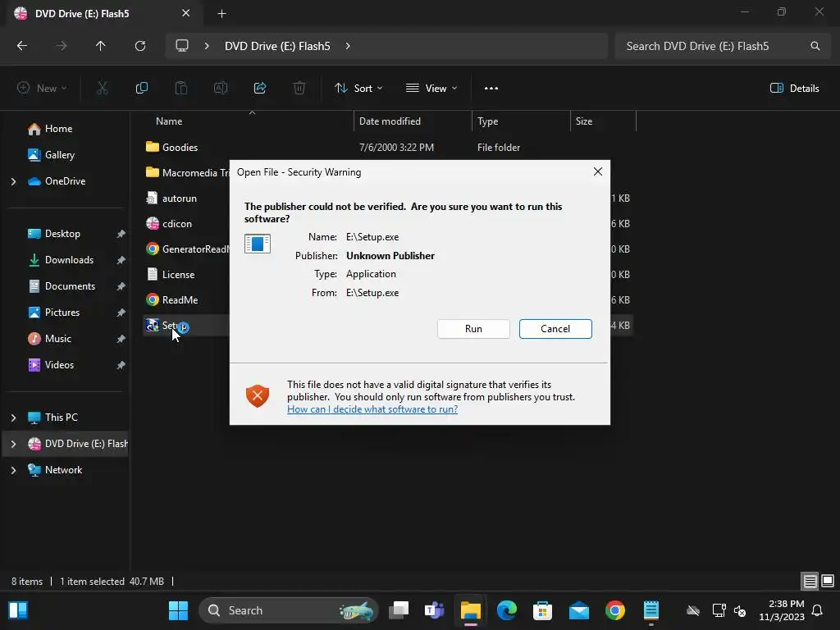Switch to large thumbnails view icon in status bar
Viewport: 840px width, 630px height.
[x=828, y=581]
